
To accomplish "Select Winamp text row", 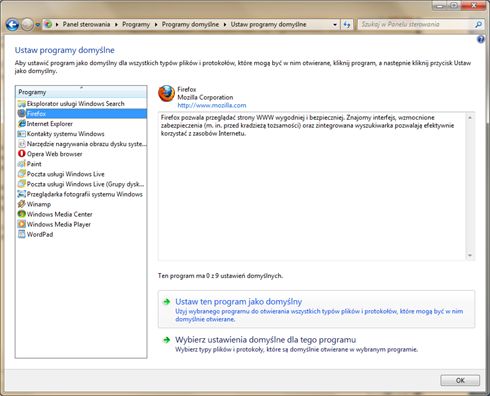I will (x=39, y=204).
